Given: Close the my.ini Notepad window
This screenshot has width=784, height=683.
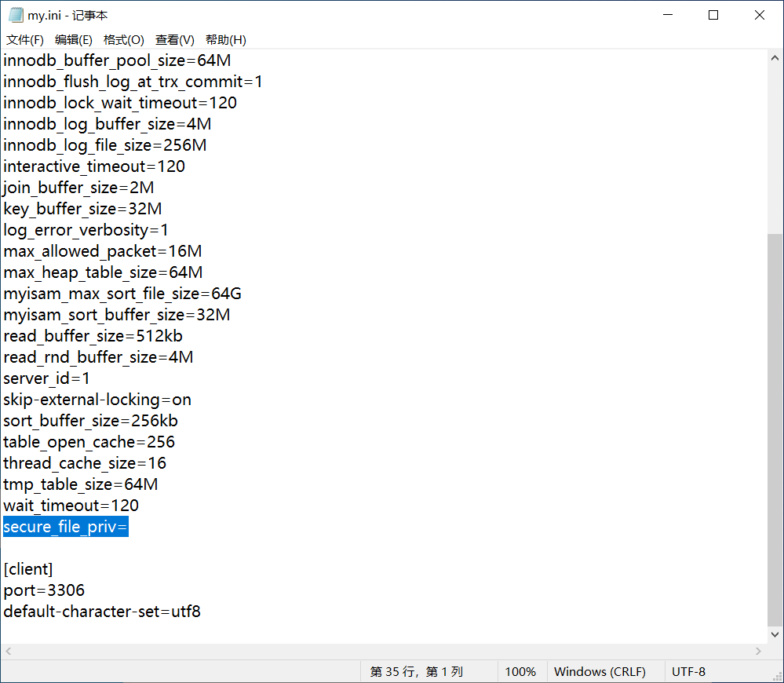Looking at the screenshot, I should pyautogui.click(x=760, y=15).
